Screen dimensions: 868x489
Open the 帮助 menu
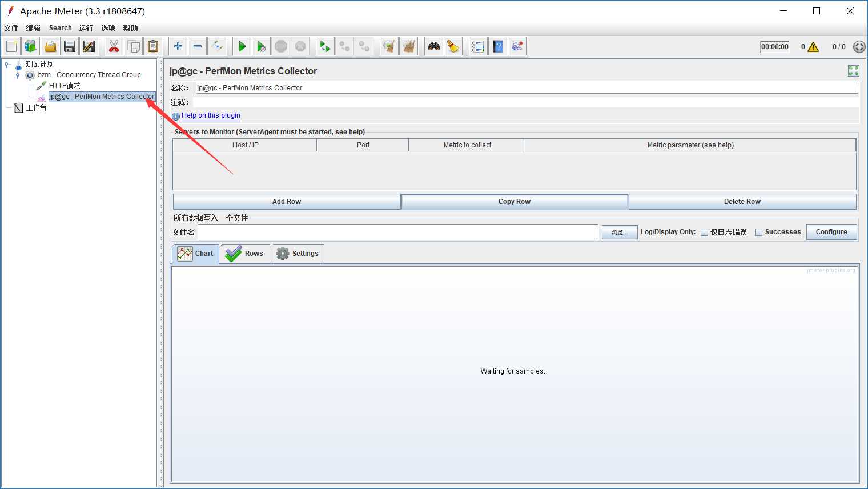(130, 28)
